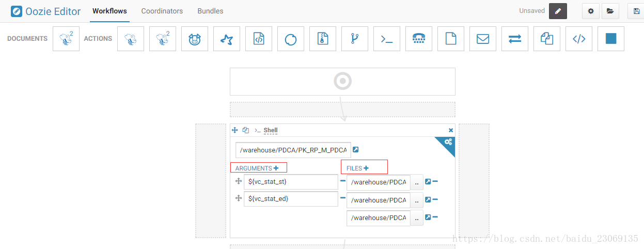Choose the HDFS Fs blank-page icon
644x249 pixels.
[x=451, y=38]
